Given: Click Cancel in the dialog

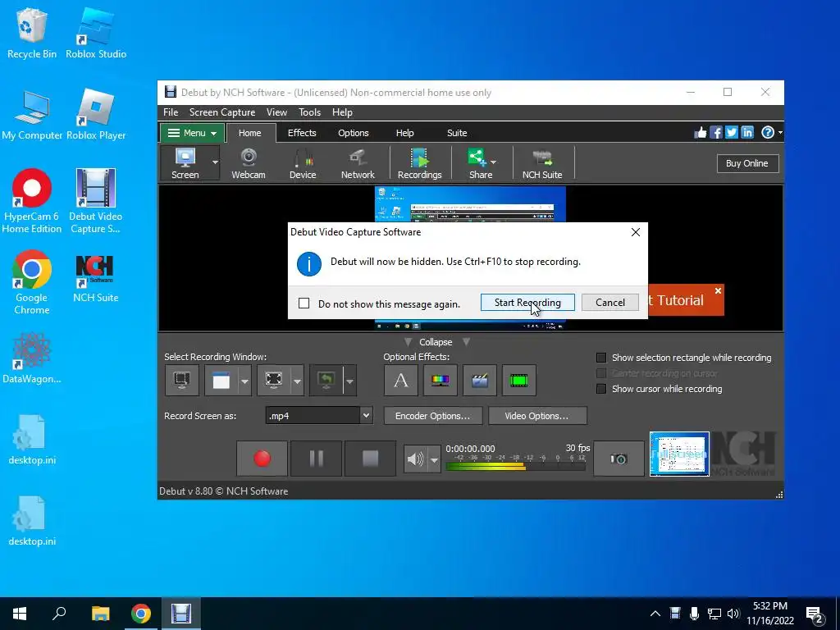Looking at the screenshot, I should click(610, 302).
